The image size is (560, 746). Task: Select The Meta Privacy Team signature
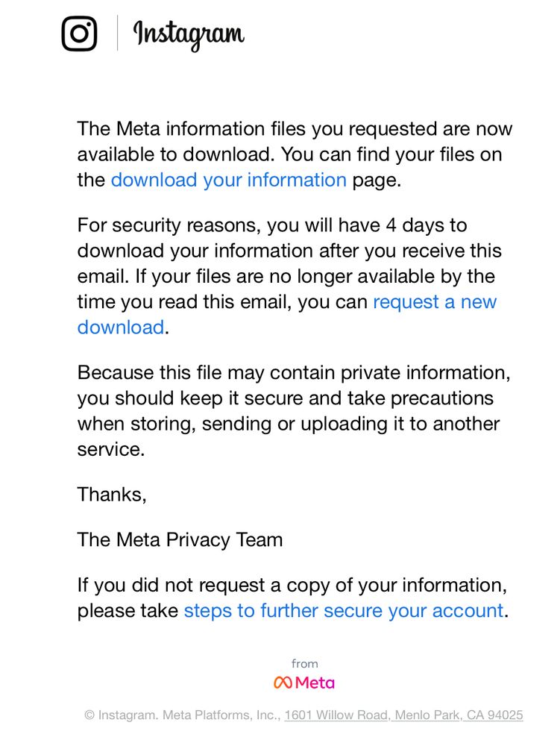180,539
